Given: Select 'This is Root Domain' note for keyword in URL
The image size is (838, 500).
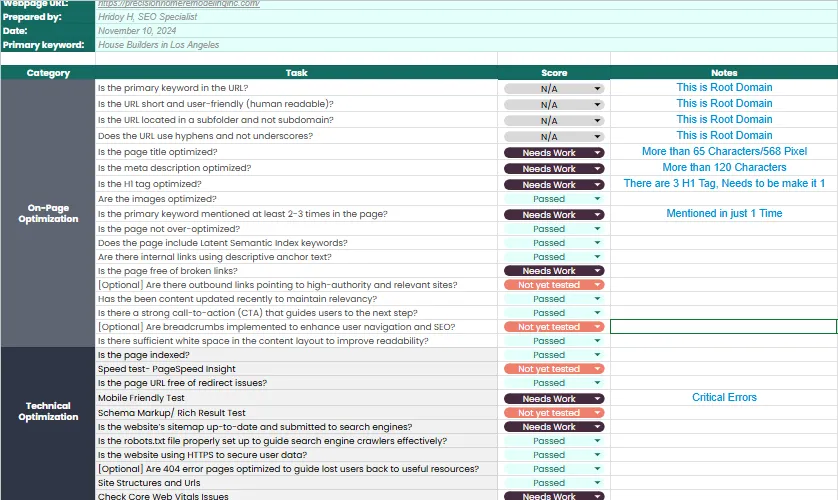Looking at the screenshot, I should coord(724,87).
